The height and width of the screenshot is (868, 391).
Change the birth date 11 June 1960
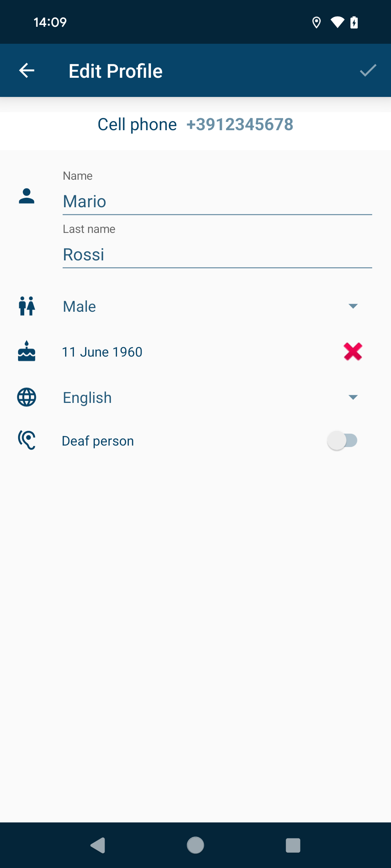pyautogui.click(x=102, y=352)
